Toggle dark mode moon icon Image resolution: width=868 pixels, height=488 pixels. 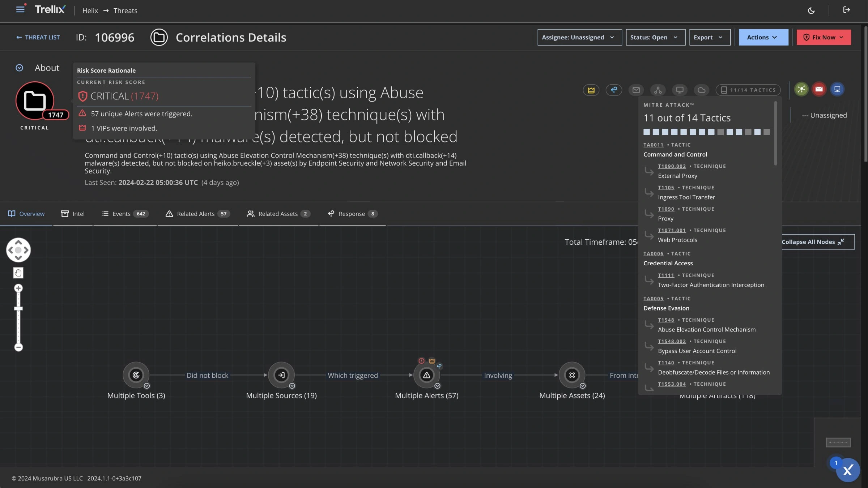(x=811, y=10)
